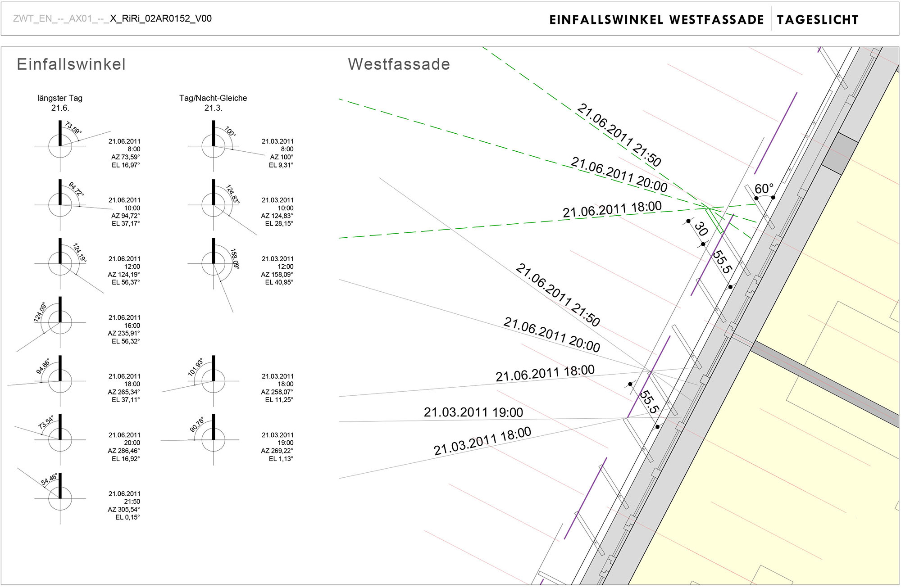Click the Tag/Nacht-Gleiche 21.3. column header
901x588 pixels.
[x=213, y=103]
